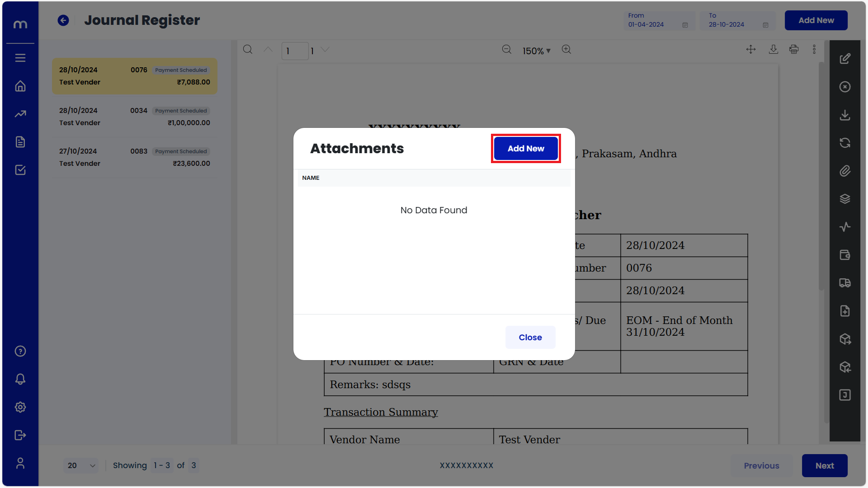Click the refresh sync icon in right sidebar
Viewport: 868px width, 488px height.
pos(844,143)
